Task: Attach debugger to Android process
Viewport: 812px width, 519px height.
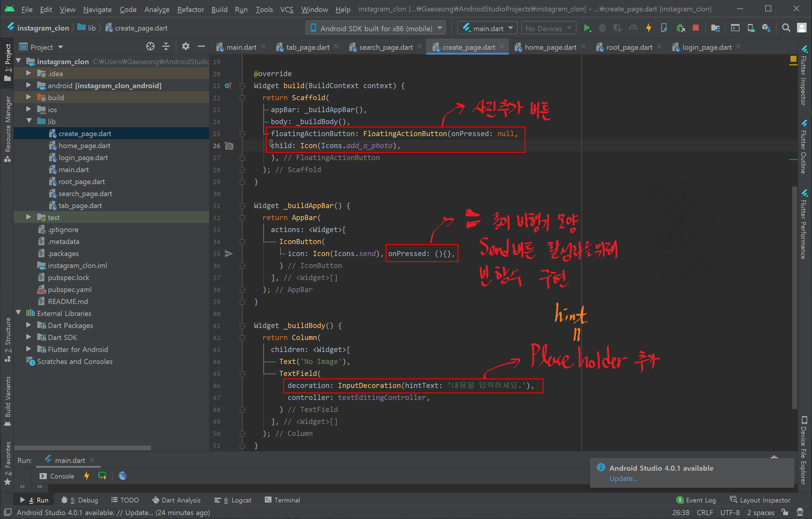Action: coord(680,28)
